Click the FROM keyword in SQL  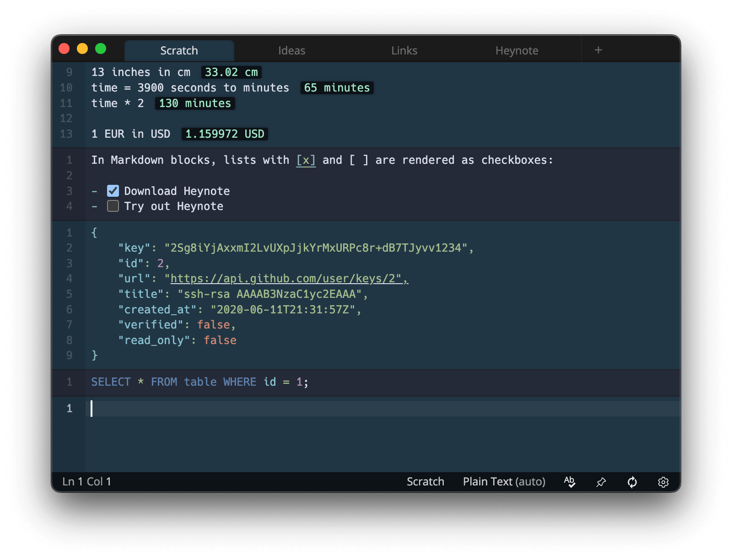pos(164,382)
